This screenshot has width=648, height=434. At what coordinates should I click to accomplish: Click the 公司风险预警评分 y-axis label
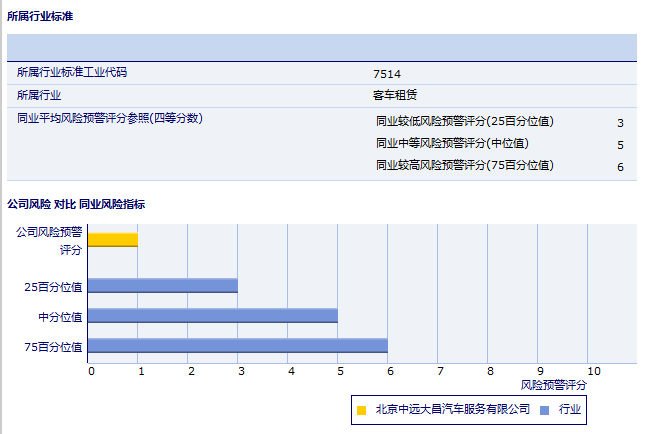click(x=49, y=240)
